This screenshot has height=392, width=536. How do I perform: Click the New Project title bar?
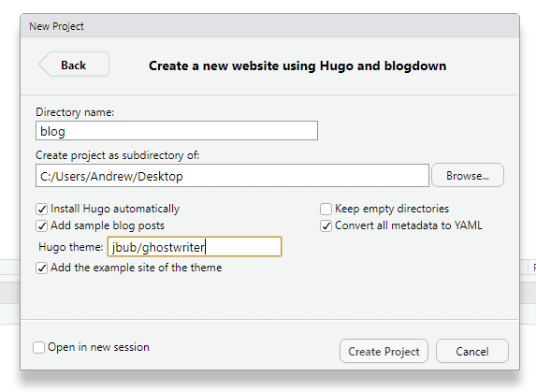click(269, 26)
